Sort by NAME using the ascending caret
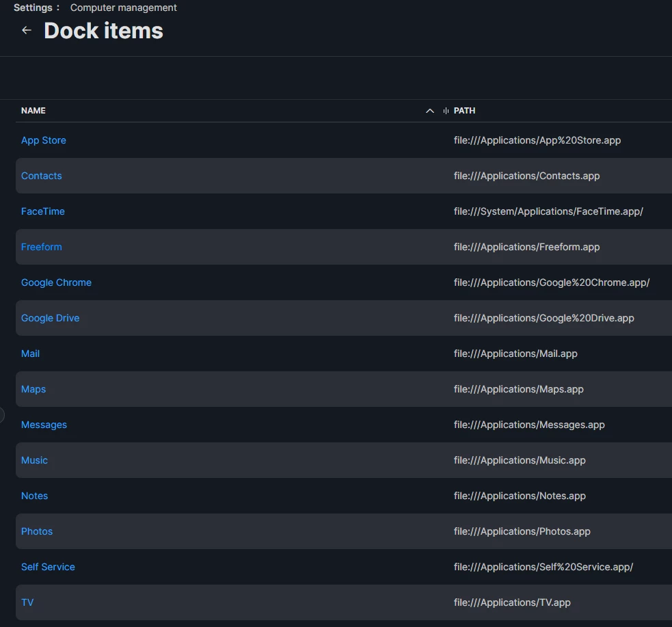672x627 pixels. 430,111
